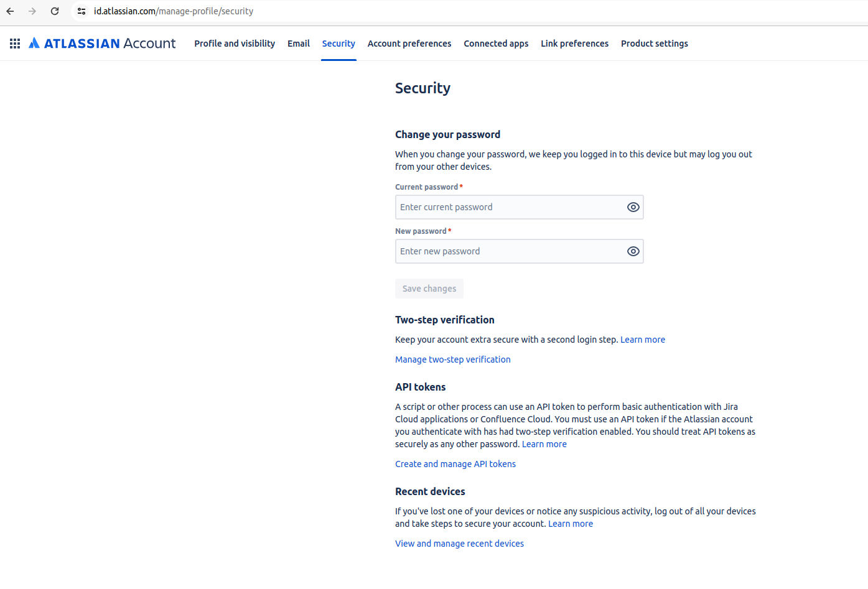Viewport: 868px width, 589px height.
Task: Reveal new password with eye icon
Action: tap(633, 251)
